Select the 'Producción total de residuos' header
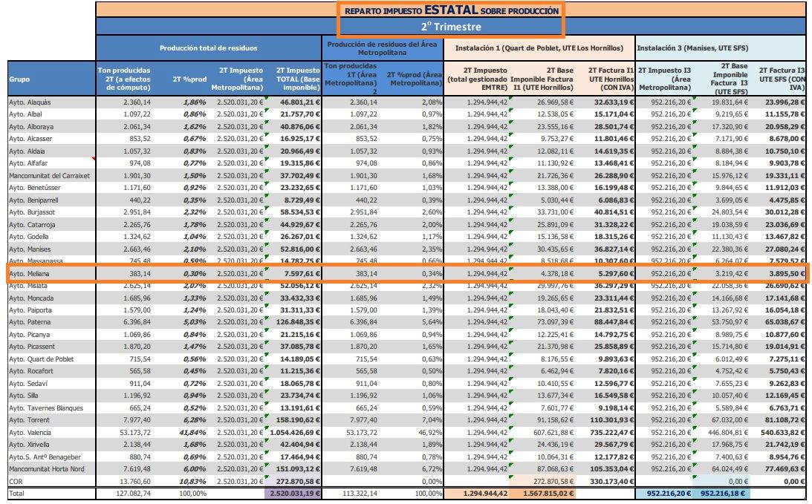Screen dimensions: 812x504 coord(209,48)
